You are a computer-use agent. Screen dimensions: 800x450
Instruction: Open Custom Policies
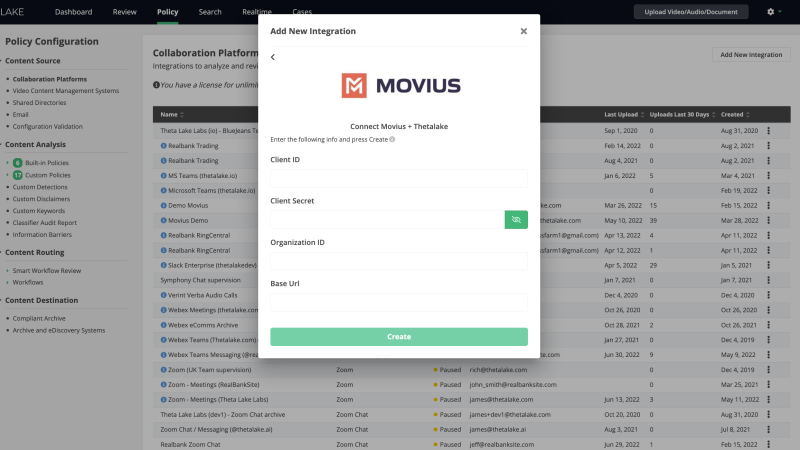(x=47, y=175)
